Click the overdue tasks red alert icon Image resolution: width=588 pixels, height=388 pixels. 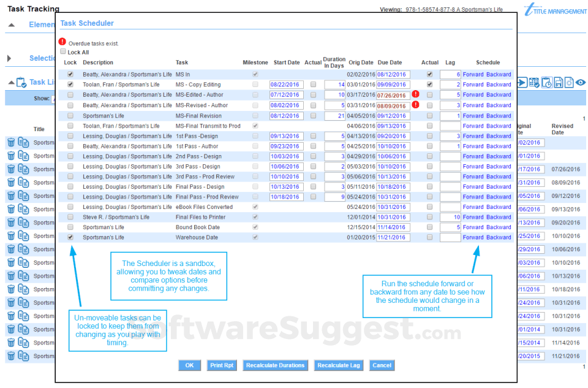(x=62, y=41)
